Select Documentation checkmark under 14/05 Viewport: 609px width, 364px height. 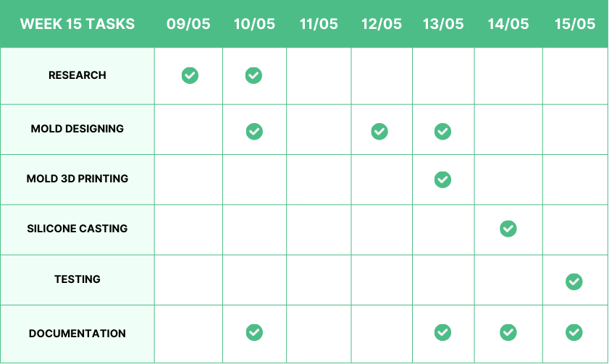coord(508,332)
